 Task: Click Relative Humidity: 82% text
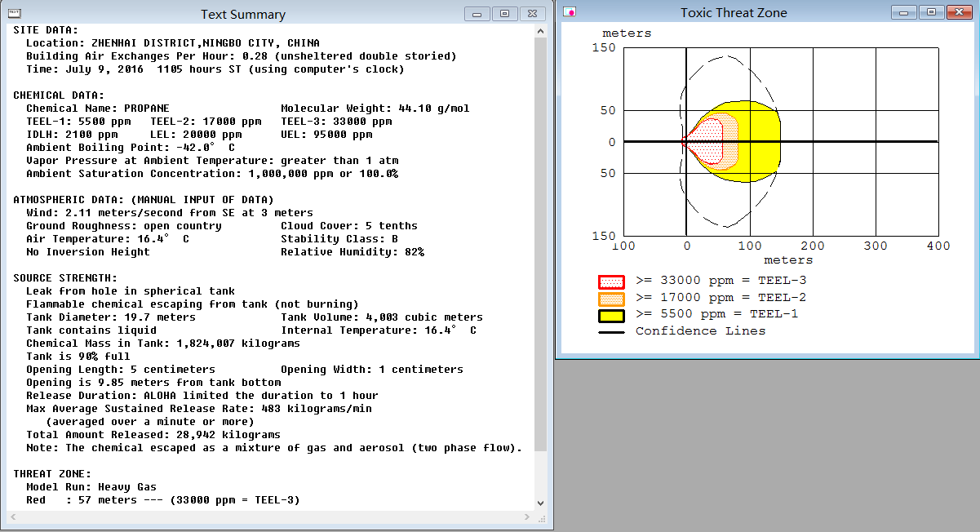click(353, 252)
